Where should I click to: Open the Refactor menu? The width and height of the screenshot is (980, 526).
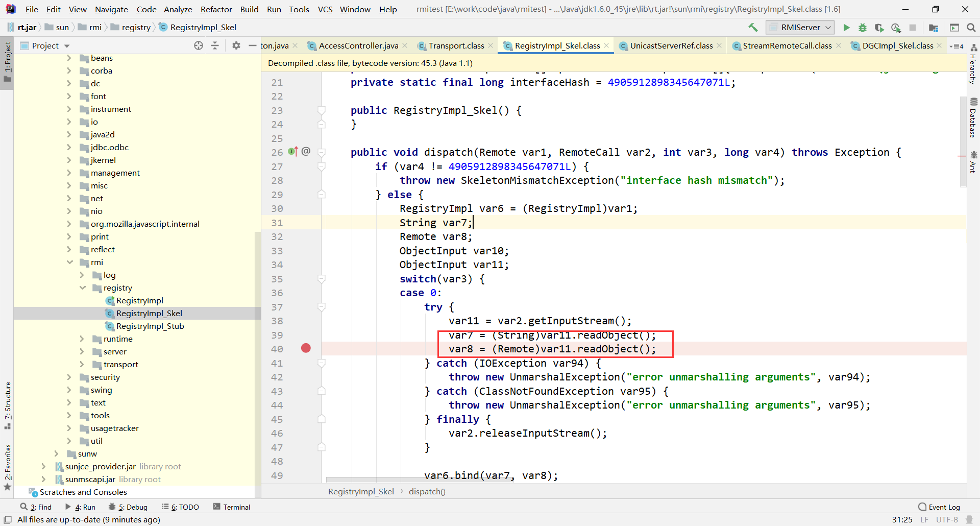click(x=216, y=9)
